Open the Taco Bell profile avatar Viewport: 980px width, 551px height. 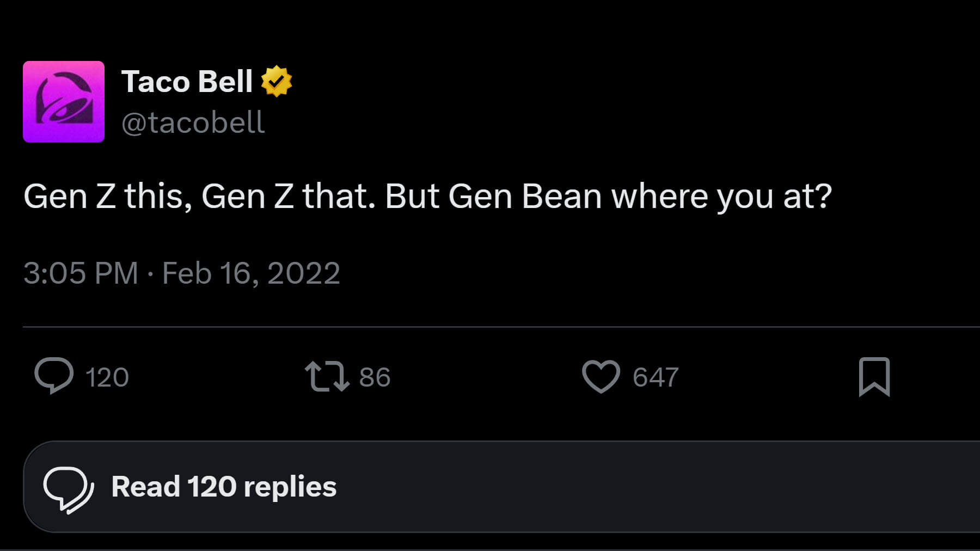[x=64, y=102]
